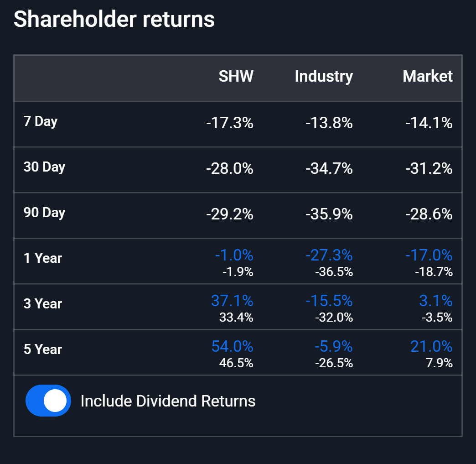This screenshot has width=476, height=464.
Task: Click the Include Dividend Returns label
Action: click(x=168, y=401)
